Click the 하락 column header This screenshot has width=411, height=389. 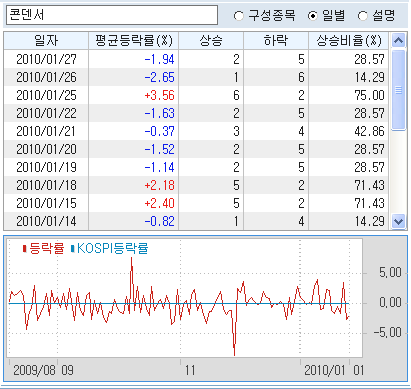click(276, 41)
